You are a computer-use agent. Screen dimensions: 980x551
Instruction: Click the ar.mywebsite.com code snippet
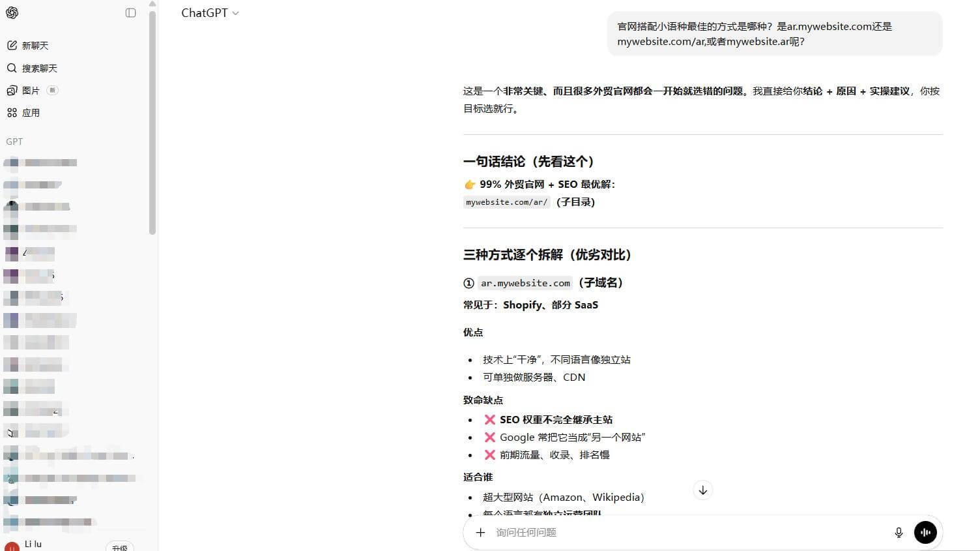click(525, 283)
